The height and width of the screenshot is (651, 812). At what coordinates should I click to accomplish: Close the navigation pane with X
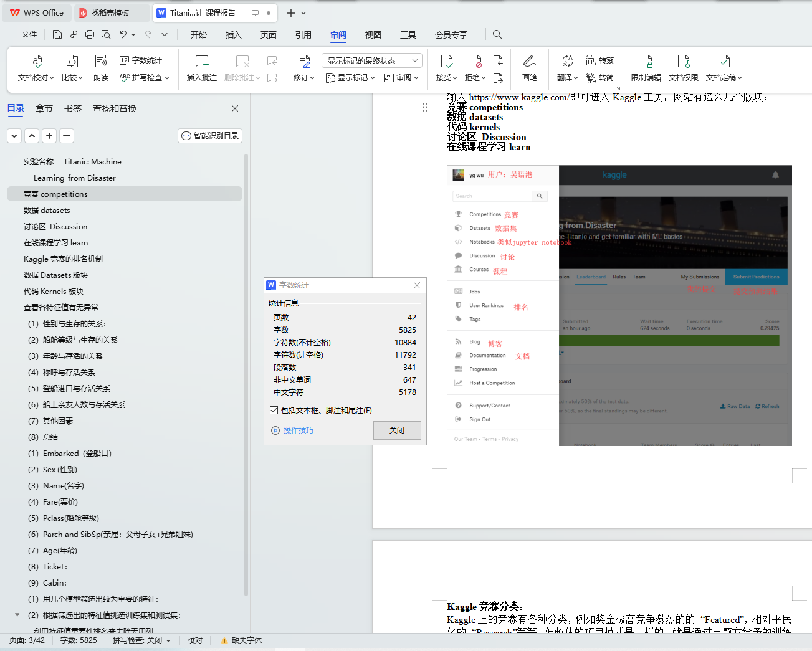tap(235, 108)
